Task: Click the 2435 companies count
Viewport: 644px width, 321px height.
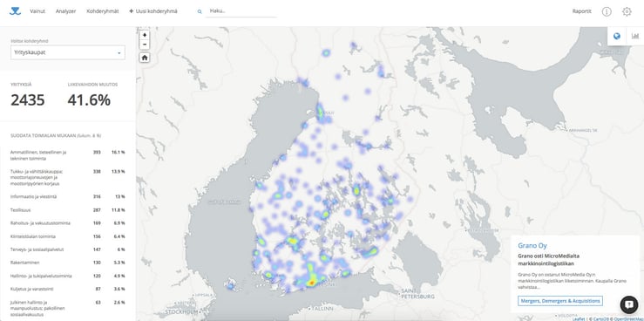Action: pos(28,100)
